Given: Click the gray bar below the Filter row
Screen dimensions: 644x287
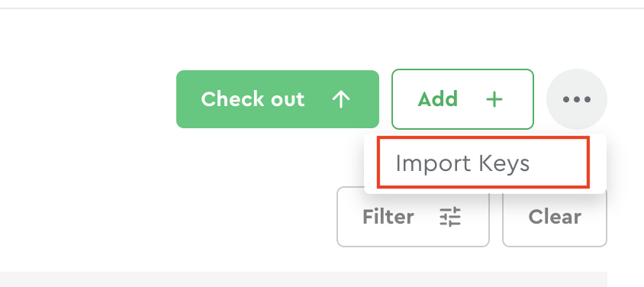Looking at the screenshot, I should (x=304, y=279).
